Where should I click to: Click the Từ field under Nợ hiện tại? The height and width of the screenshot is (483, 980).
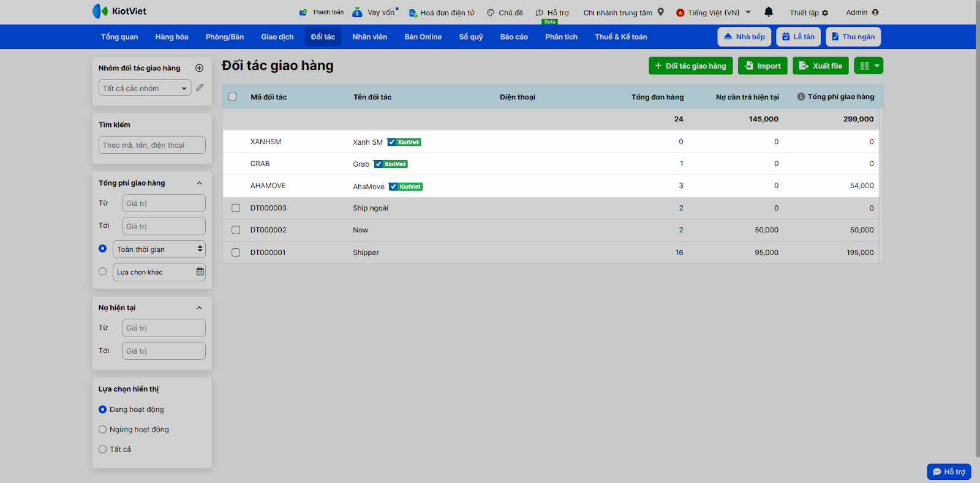point(164,328)
